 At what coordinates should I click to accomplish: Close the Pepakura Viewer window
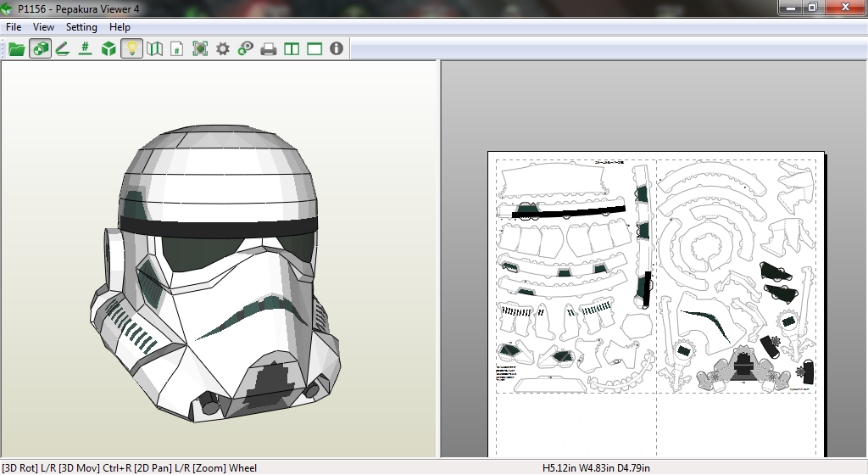845,7
